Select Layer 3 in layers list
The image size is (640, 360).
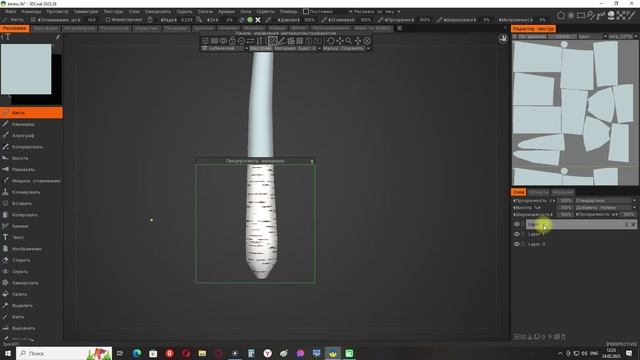tap(536, 244)
